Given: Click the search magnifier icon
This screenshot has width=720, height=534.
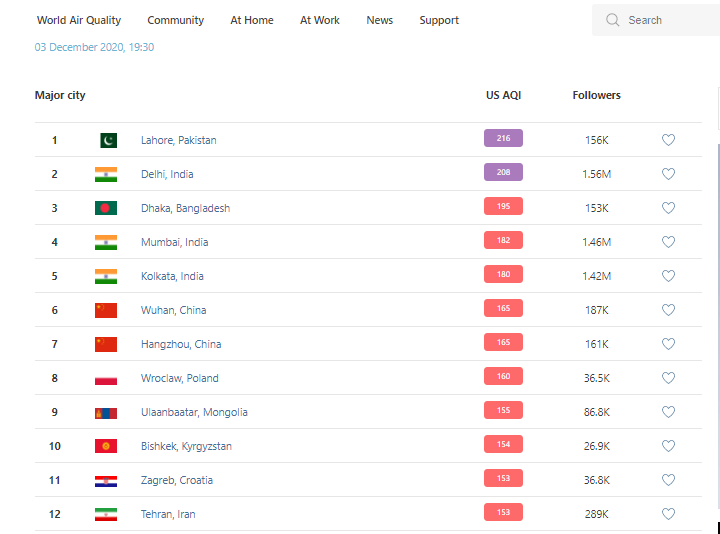Looking at the screenshot, I should pos(613,20).
